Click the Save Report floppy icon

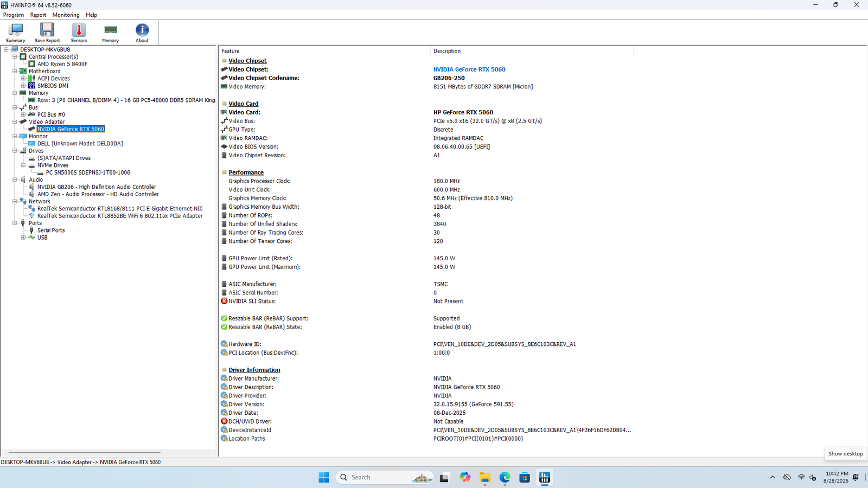point(47,29)
